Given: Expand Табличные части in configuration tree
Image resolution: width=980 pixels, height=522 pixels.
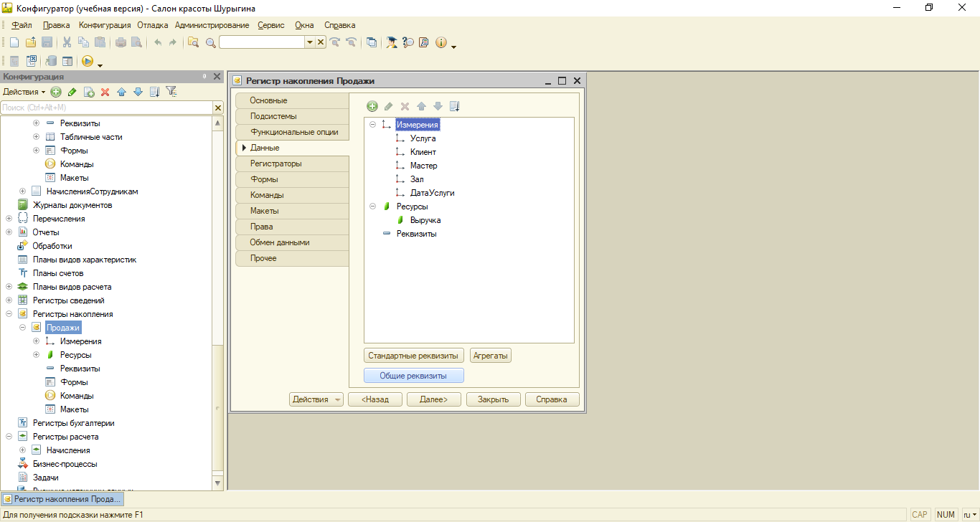Looking at the screenshot, I should [36, 137].
